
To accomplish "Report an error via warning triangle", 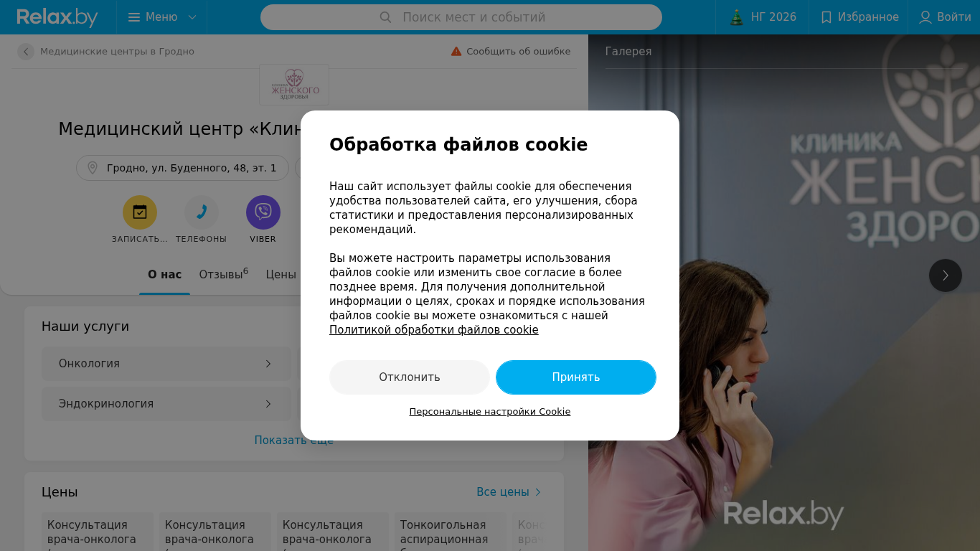I will click(456, 52).
